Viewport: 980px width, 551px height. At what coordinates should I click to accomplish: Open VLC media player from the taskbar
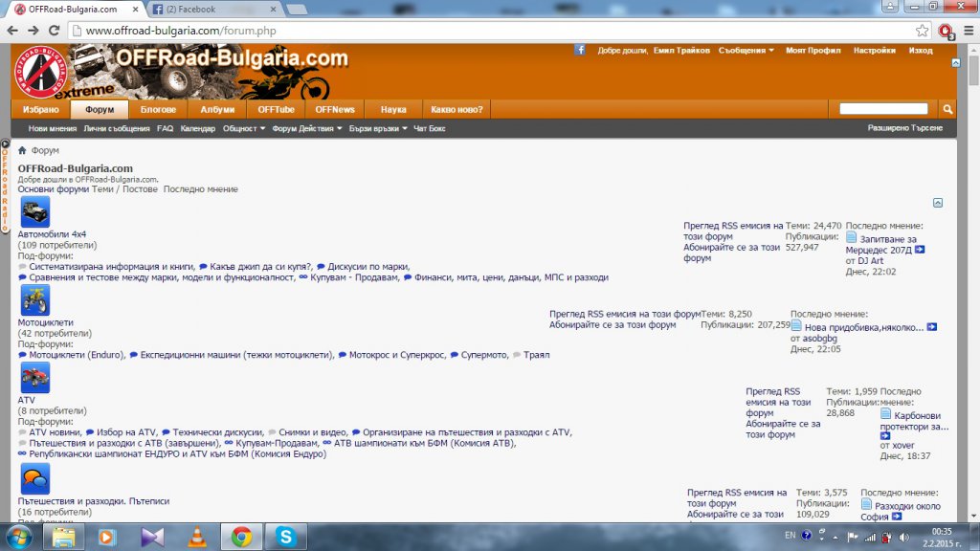point(197,537)
